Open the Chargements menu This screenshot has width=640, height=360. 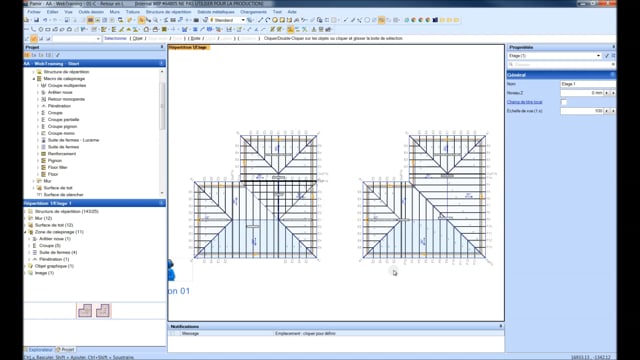(x=253, y=12)
